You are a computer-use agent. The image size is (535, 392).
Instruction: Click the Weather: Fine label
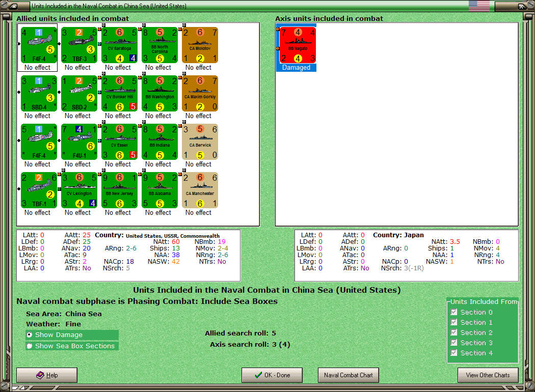pos(53,324)
